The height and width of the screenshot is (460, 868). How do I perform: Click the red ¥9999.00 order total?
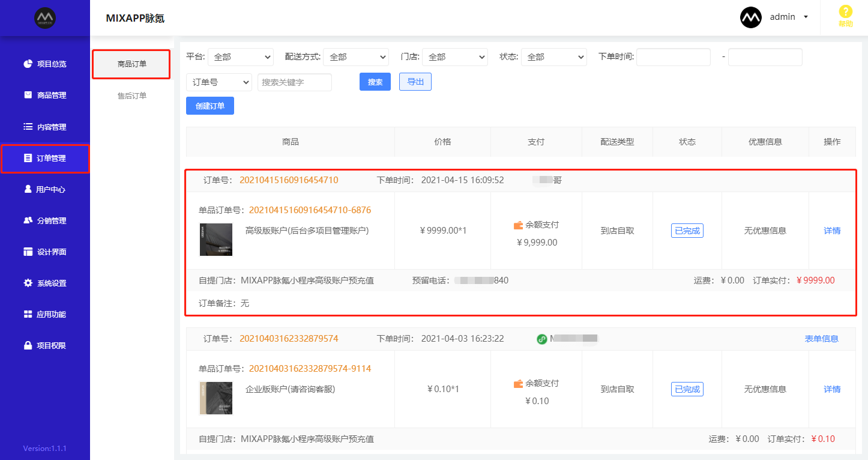pos(815,280)
